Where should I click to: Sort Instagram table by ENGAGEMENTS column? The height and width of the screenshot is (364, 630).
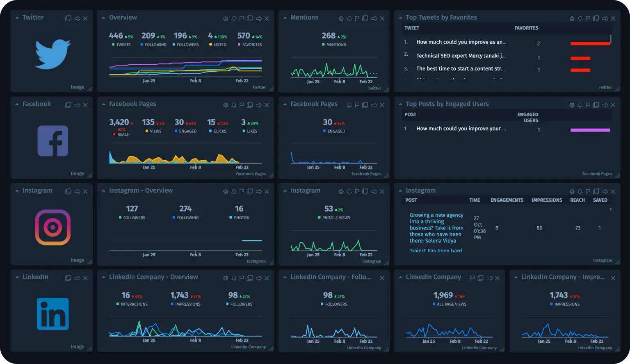click(x=507, y=200)
